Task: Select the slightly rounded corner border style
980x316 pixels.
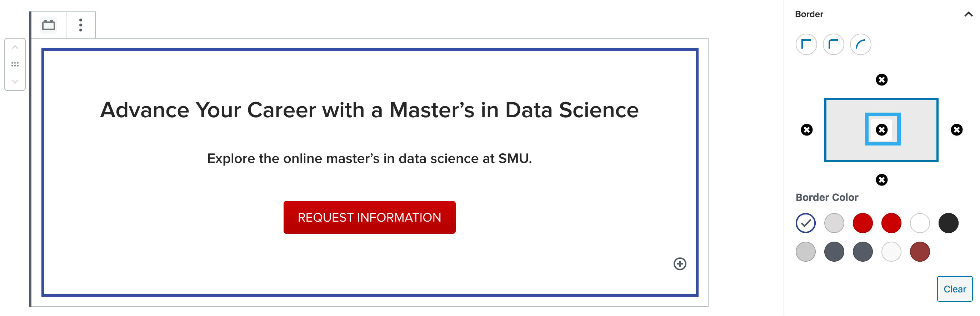Action: (x=833, y=45)
